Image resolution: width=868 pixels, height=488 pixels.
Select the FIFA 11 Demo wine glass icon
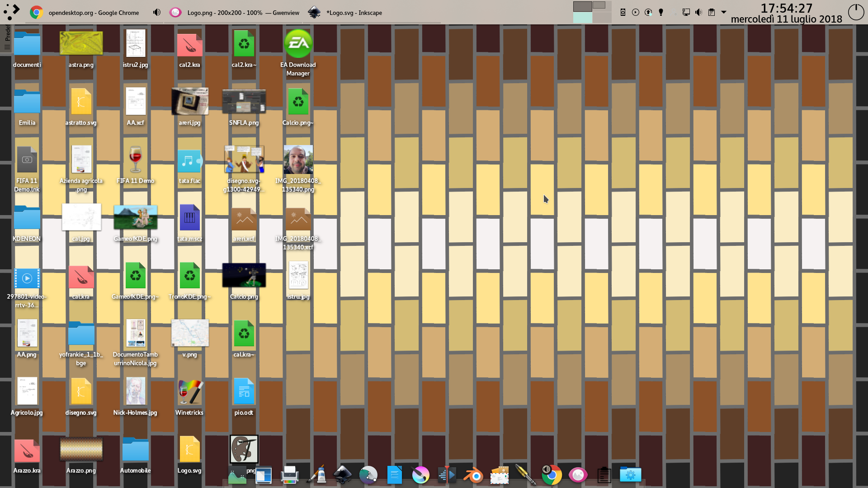point(135,165)
